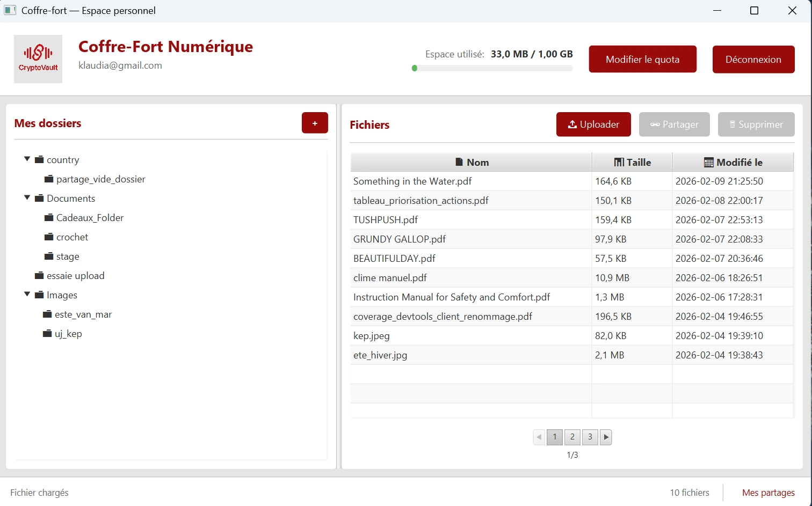This screenshot has height=506, width=812.
Task: Click the Modifier le quota button
Action: [642, 59]
